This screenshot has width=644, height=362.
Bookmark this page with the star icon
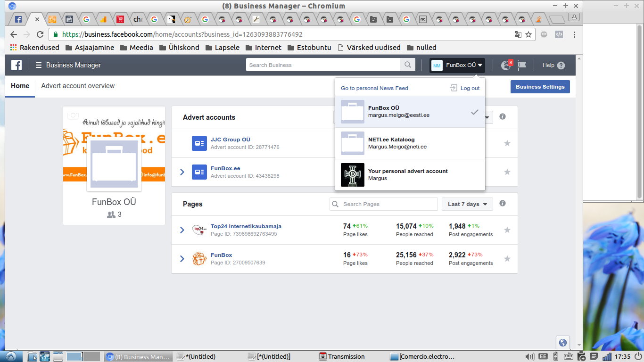528,34
